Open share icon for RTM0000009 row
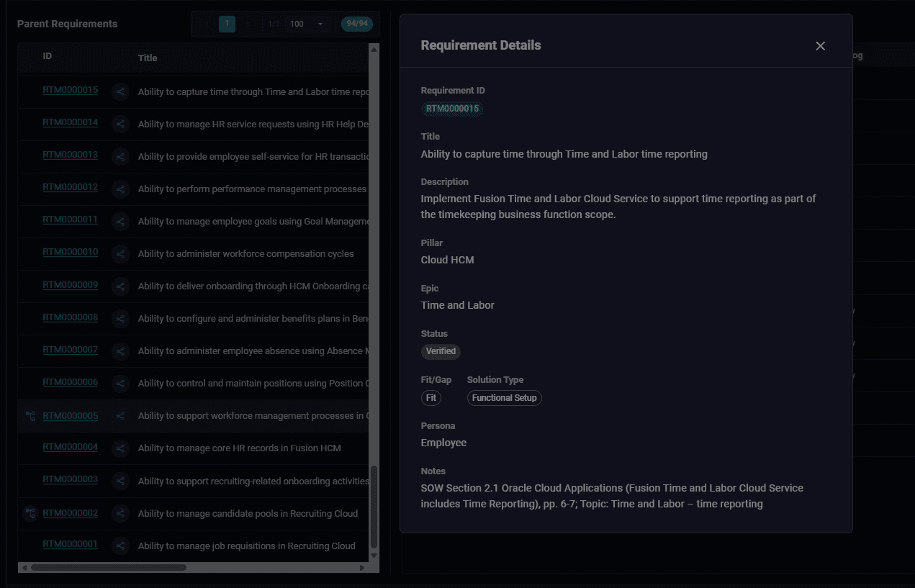 click(120, 286)
